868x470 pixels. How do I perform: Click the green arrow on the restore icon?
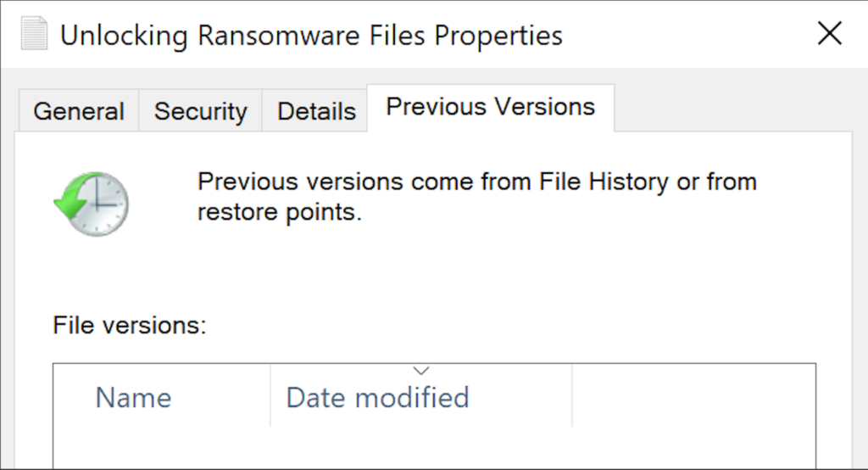point(70,203)
